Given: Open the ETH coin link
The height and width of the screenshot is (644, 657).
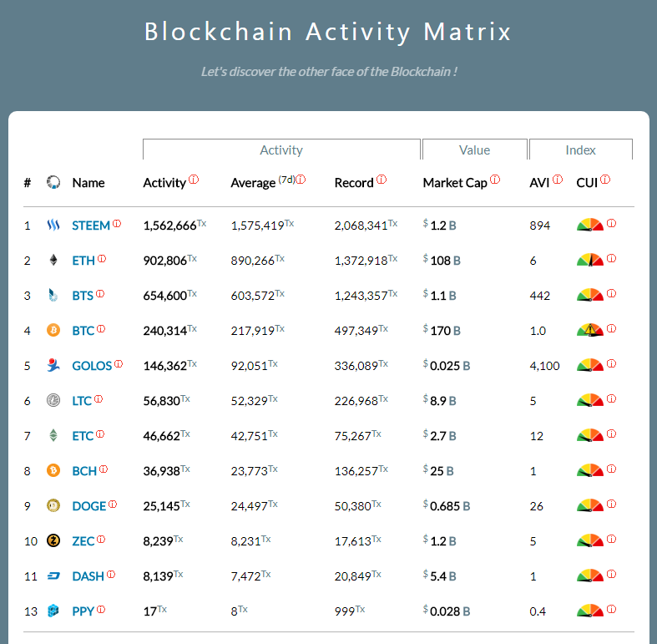Looking at the screenshot, I should (x=83, y=261).
